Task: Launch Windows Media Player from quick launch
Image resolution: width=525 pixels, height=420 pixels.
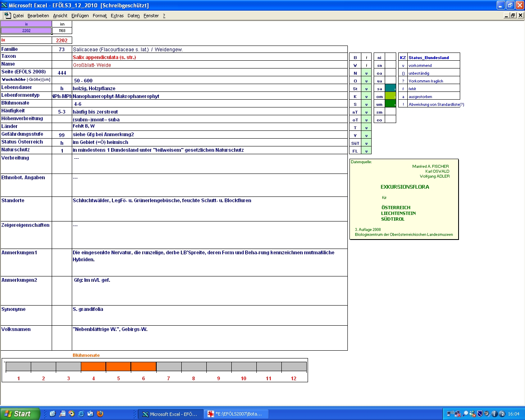Action: click(71, 414)
